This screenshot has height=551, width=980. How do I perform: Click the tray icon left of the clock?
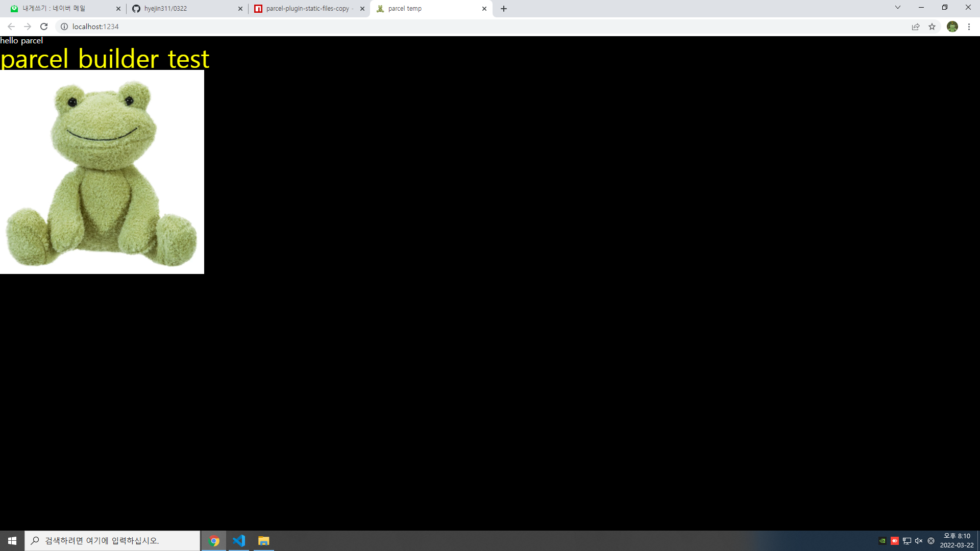931,541
